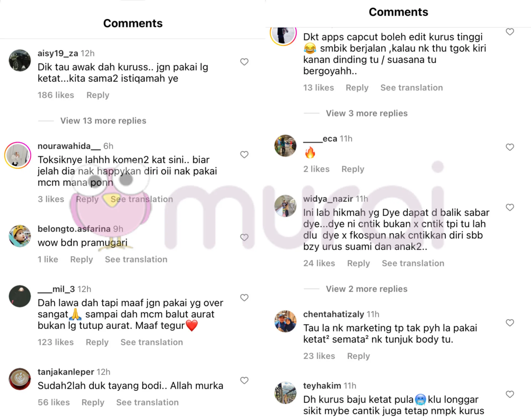Screen dimensions: 531x420
Task: Like the capcut comment with the heart
Action: point(510,32)
